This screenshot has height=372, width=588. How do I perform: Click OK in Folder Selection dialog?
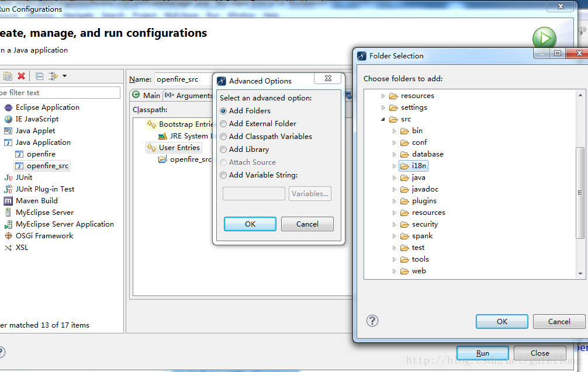click(501, 321)
